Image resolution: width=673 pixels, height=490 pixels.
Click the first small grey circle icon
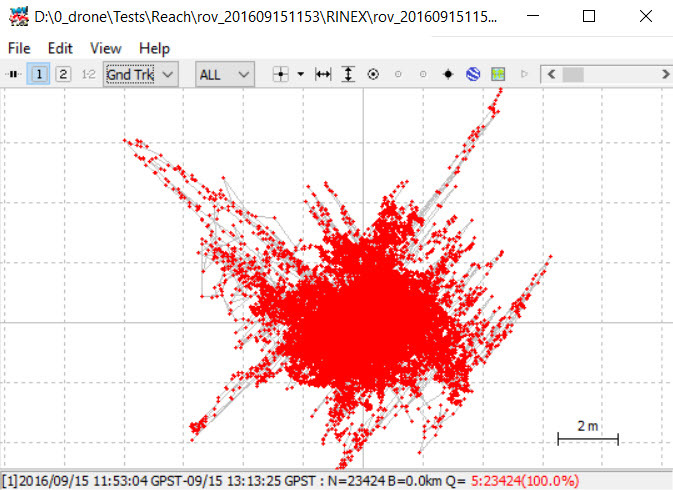point(398,74)
